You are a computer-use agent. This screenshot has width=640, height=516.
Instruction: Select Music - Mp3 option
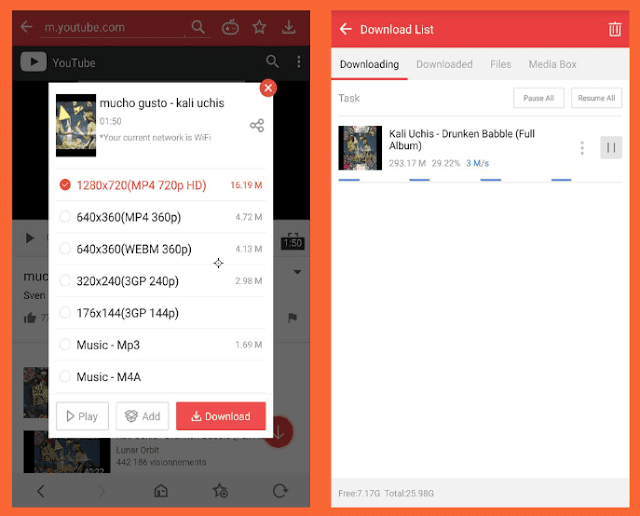[161, 345]
